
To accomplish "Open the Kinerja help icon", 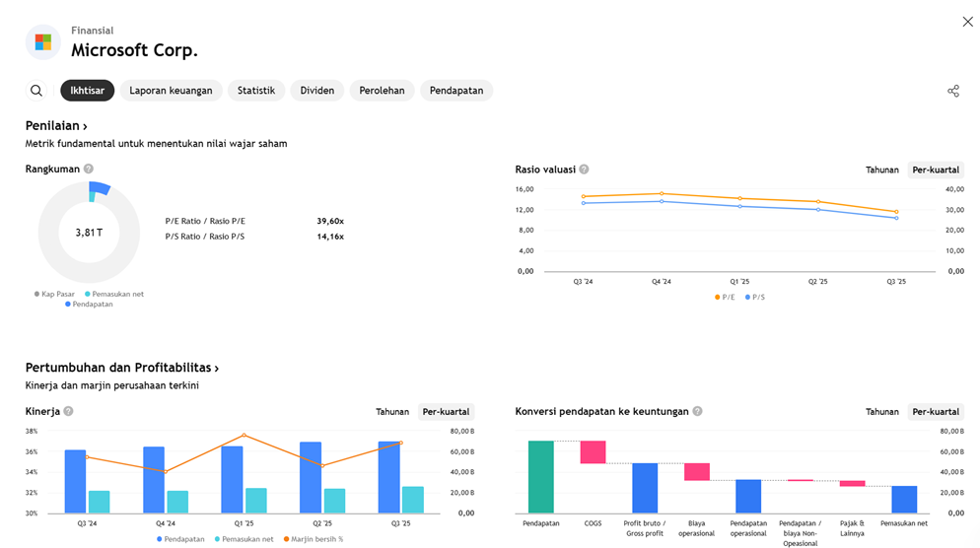I will pos(69,411).
